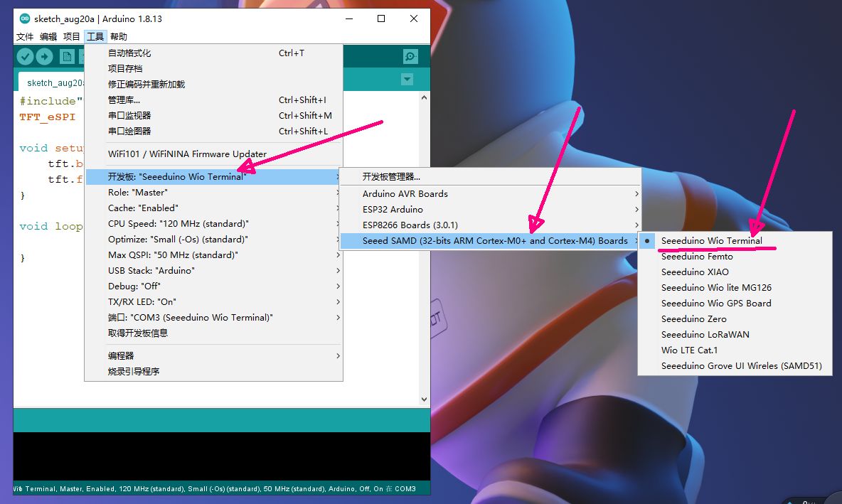Click the New sketch toolbar icon

pos(67,56)
